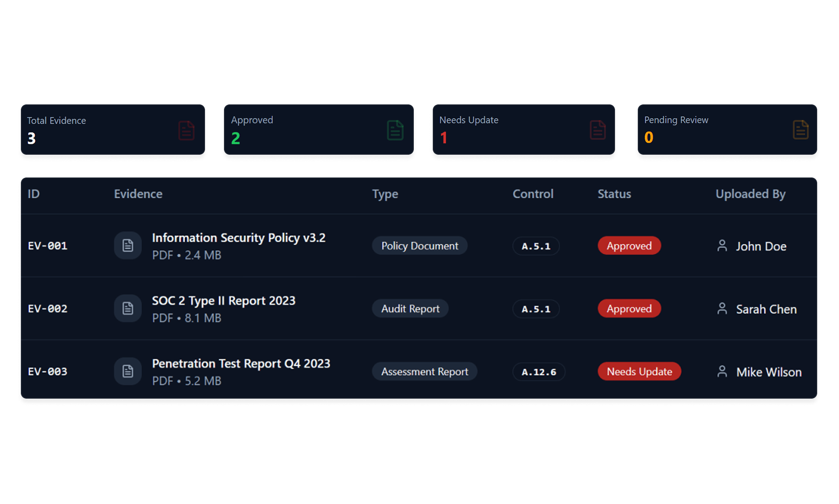Sort by the Uploaded By column header
This screenshot has height=504, width=839.
click(x=750, y=194)
